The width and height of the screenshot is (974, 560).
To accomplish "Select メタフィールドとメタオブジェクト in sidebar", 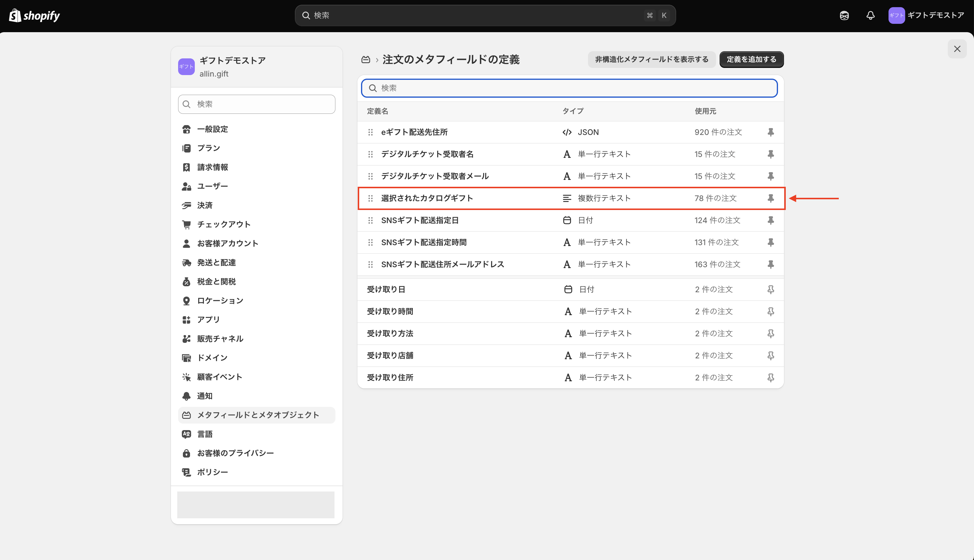I will tap(256, 415).
